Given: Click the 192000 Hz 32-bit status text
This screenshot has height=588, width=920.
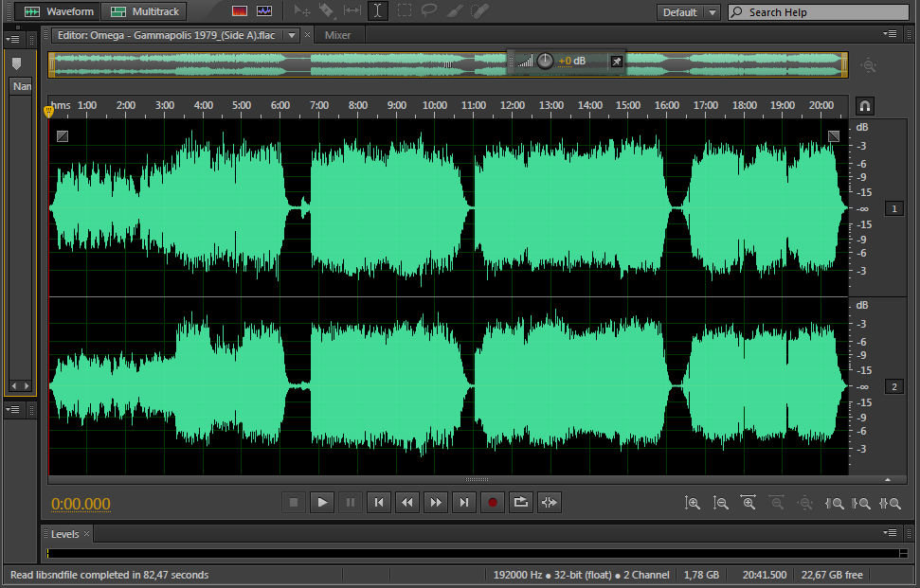Looking at the screenshot, I should click(582, 575).
